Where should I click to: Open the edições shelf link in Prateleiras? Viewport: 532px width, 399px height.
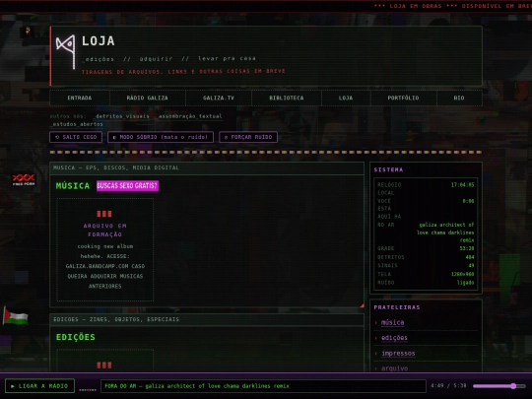click(x=394, y=338)
